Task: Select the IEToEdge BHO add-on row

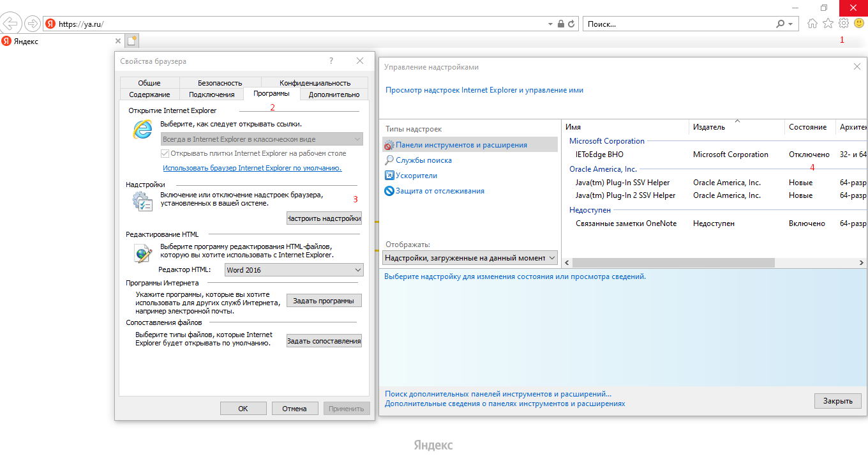Action: tap(599, 155)
